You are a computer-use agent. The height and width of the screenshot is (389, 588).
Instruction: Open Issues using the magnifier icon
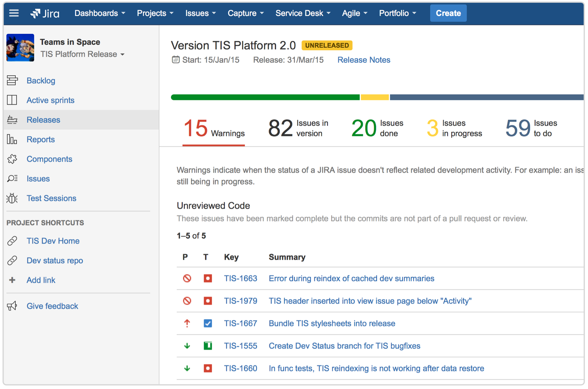tap(12, 178)
